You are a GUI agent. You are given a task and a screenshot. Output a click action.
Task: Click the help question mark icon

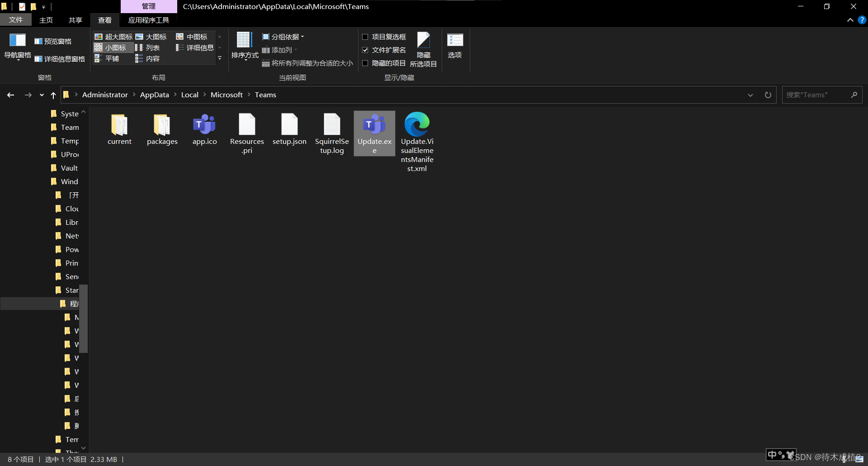pyautogui.click(x=862, y=20)
